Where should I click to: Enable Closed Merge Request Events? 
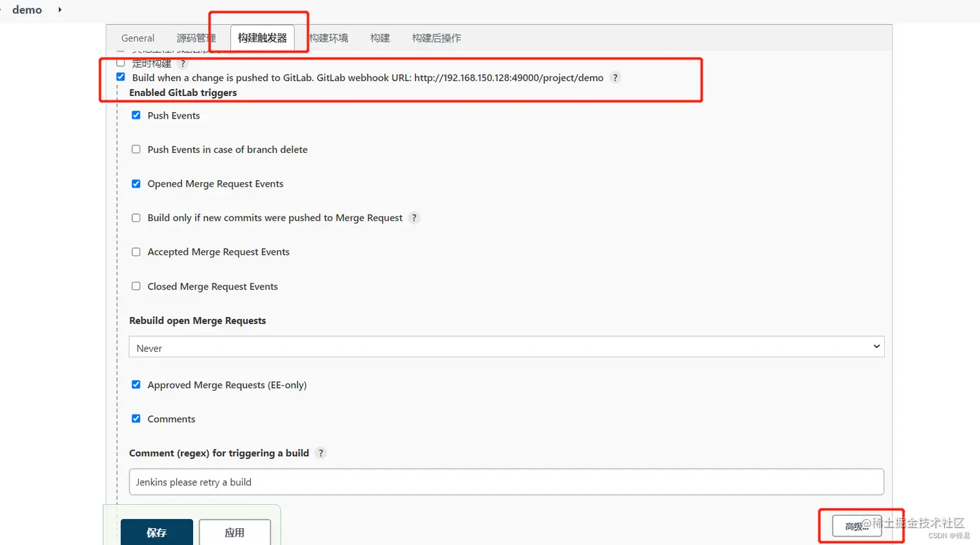[x=136, y=286]
